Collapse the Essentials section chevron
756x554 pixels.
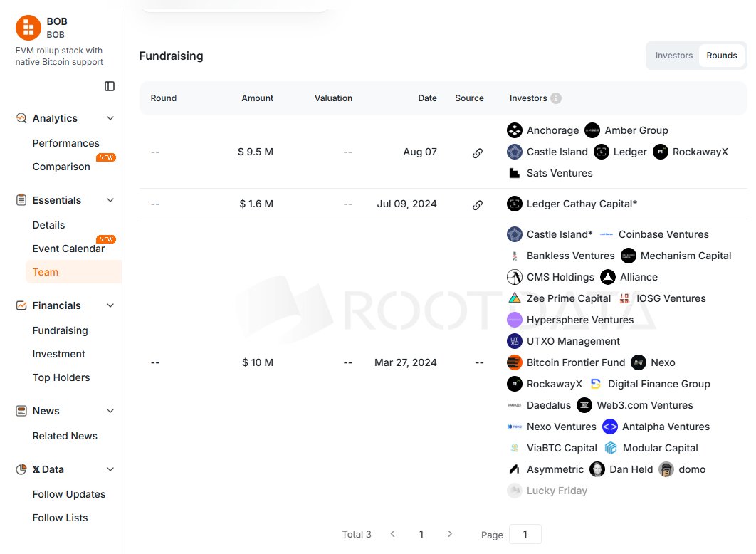pyautogui.click(x=110, y=200)
